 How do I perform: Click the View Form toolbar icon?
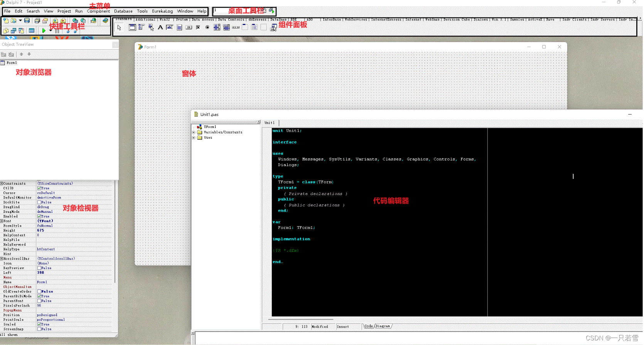point(13,30)
